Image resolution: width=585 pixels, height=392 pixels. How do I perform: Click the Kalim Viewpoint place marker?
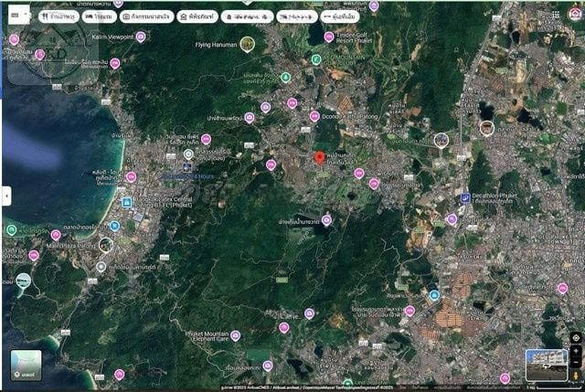pos(141,37)
